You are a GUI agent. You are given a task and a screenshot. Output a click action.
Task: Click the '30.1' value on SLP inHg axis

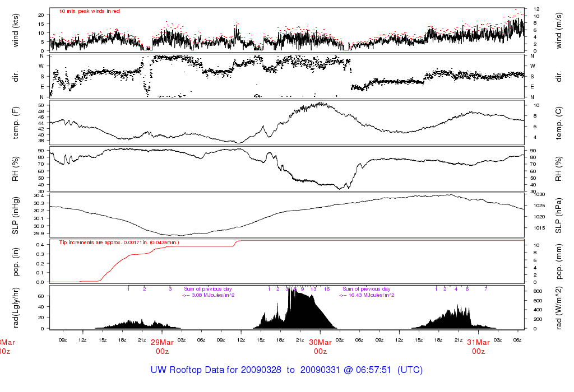coord(39,218)
